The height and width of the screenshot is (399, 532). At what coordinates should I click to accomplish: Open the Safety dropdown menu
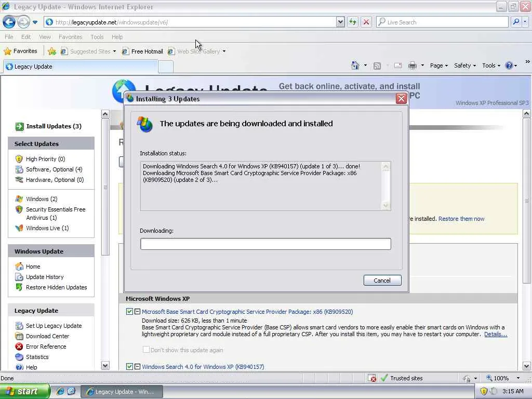(x=465, y=65)
